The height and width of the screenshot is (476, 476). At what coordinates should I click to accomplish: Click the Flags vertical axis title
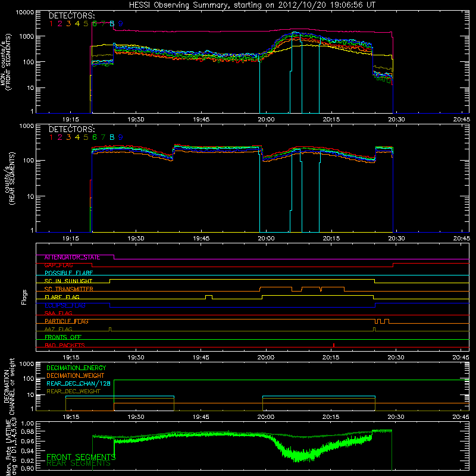coord(24,297)
